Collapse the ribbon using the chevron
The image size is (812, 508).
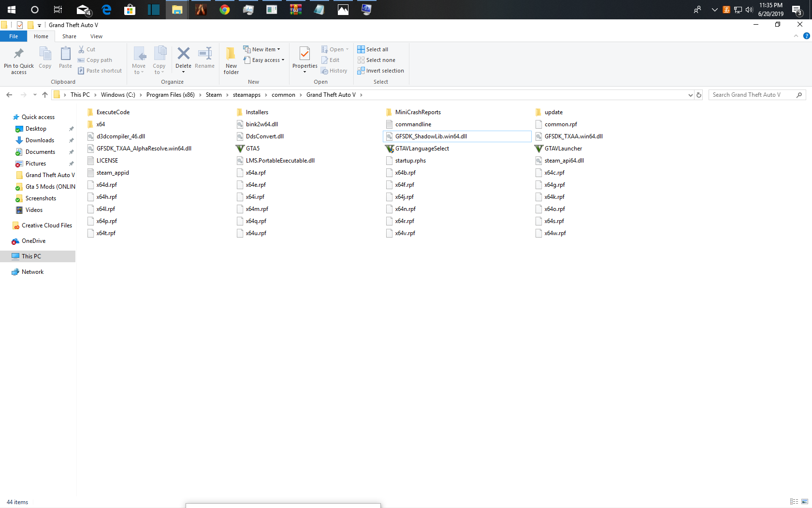[x=796, y=36]
